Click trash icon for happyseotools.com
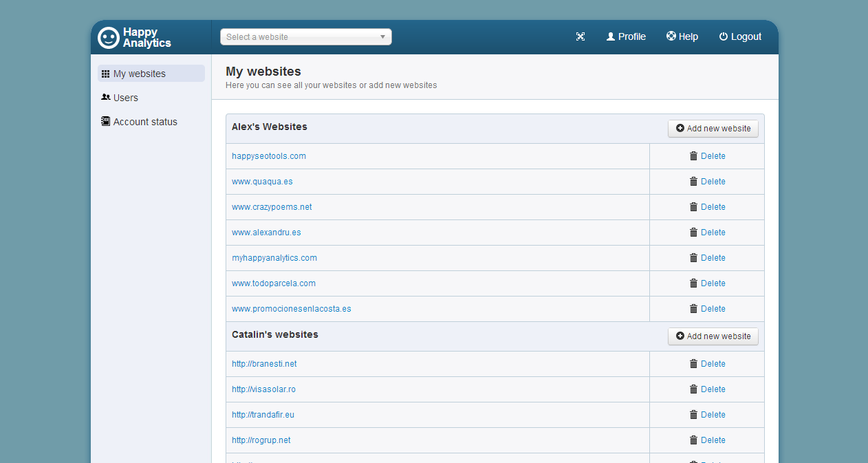The width and height of the screenshot is (868, 463). [x=693, y=156]
